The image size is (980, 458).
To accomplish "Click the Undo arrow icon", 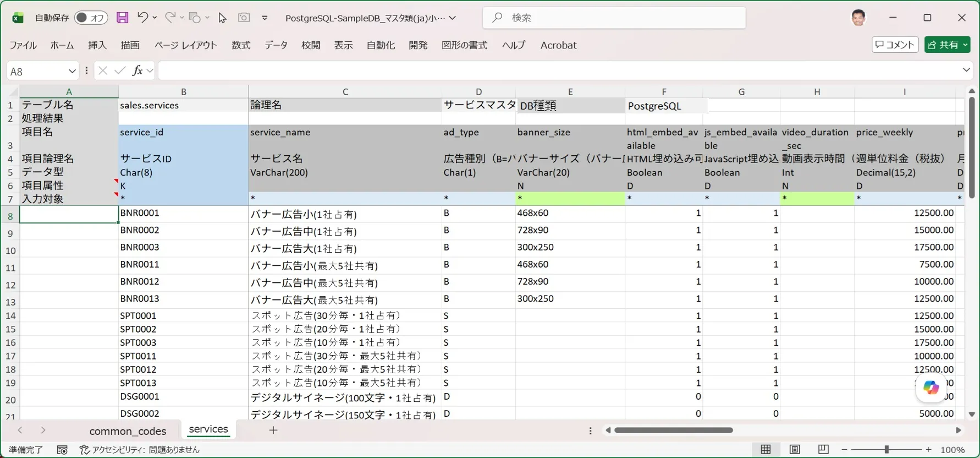I will (142, 18).
